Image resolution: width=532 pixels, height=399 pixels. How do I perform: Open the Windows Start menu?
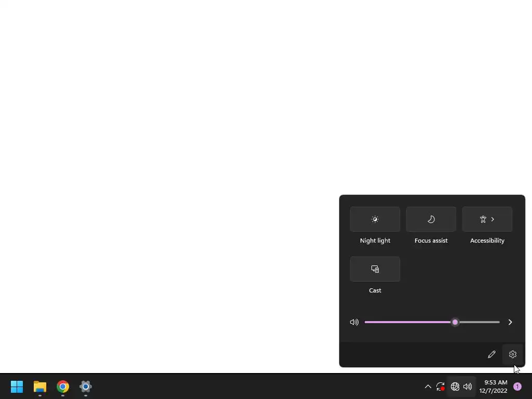click(17, 387)
